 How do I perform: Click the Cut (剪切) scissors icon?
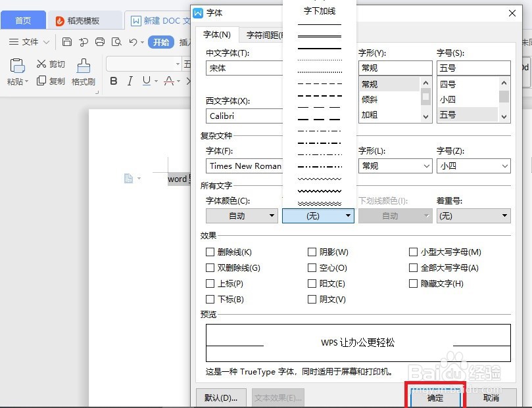point(41,64)
